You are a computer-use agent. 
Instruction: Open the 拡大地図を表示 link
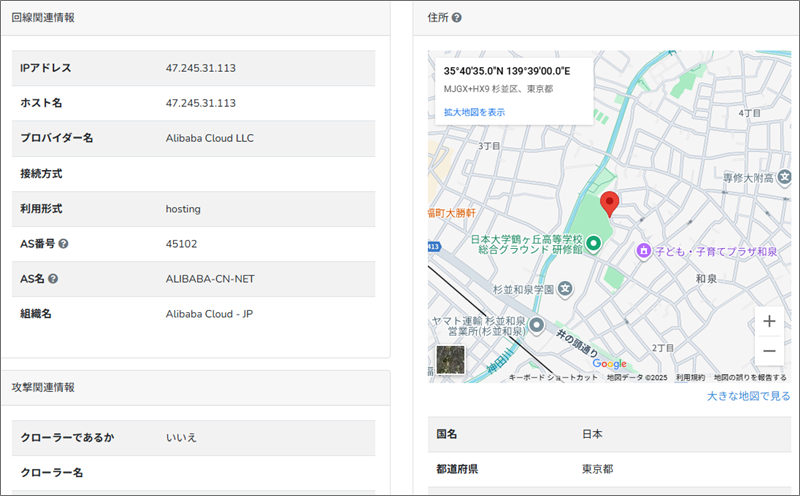pyautogui.click(x=474, y=112)
